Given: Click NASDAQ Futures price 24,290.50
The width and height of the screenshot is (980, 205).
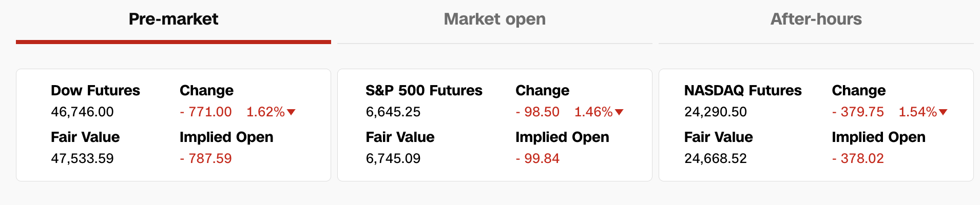Looking at the screenshot, I should [716, 112].
